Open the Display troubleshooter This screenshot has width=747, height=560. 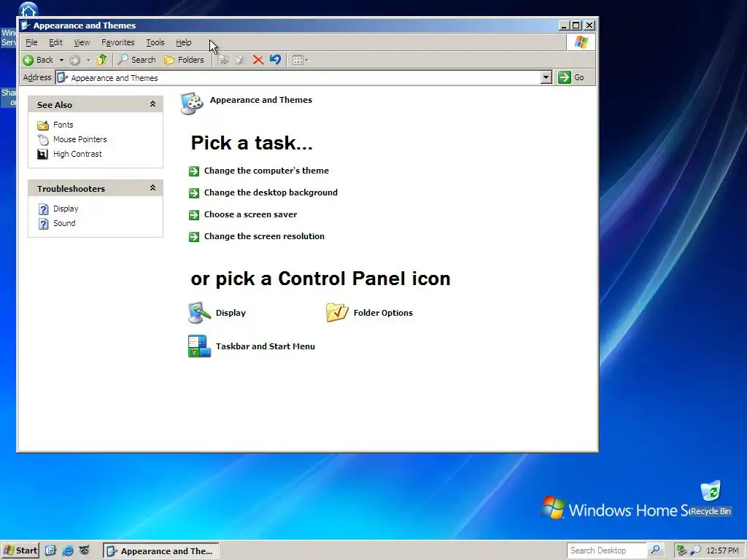(x=66, y=209)
